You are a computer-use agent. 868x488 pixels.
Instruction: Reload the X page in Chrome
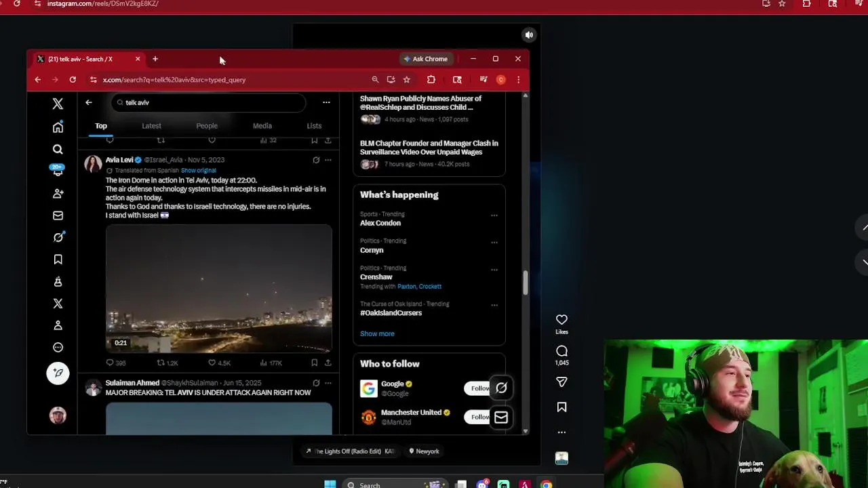pyautogui.click(x=73, y=79)
